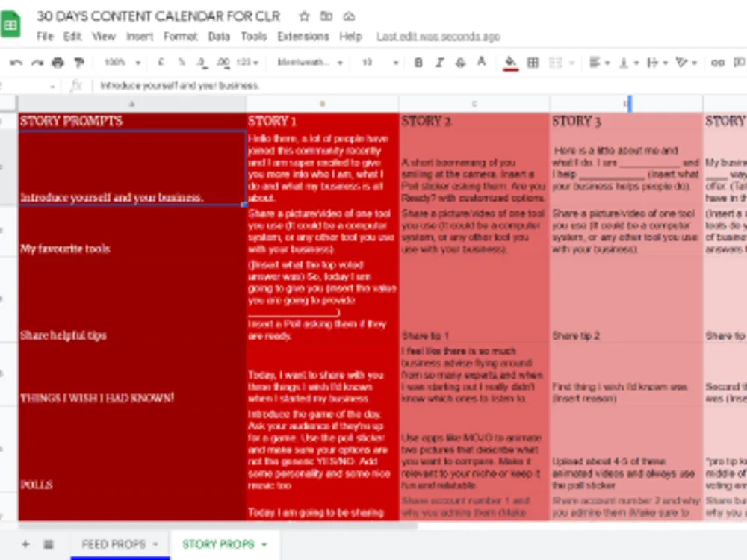Open the Extensions menu
The image size is (747, 560).
[303, 37]
